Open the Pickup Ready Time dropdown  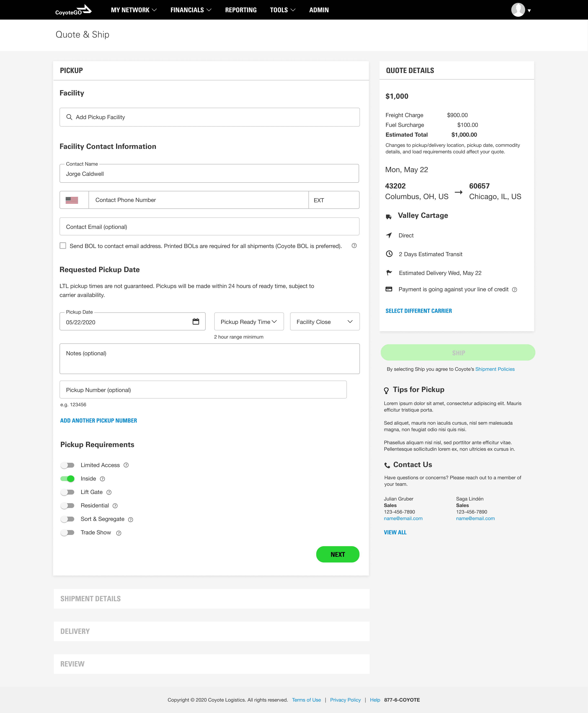[x=249, y=322]
